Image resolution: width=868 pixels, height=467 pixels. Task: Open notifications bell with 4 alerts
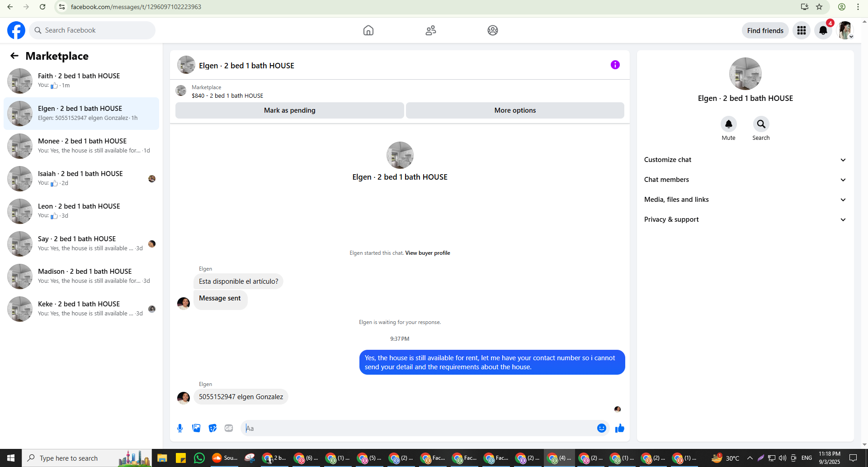(823, 30)
